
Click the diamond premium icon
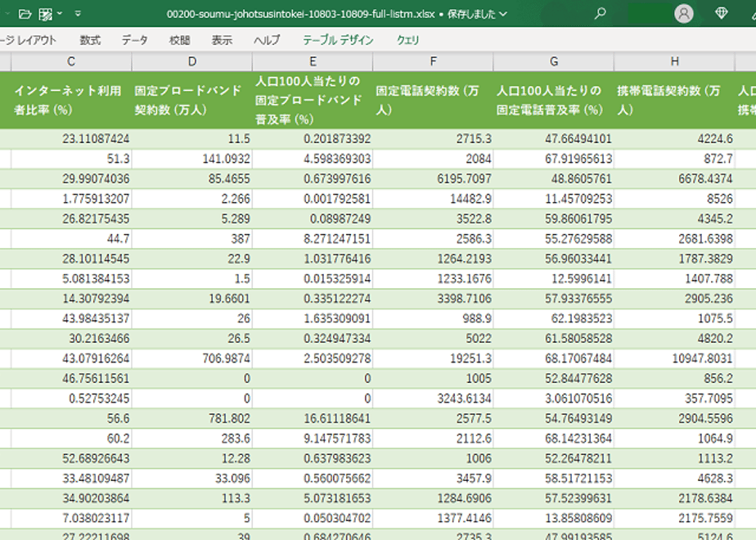coord(722,13)
